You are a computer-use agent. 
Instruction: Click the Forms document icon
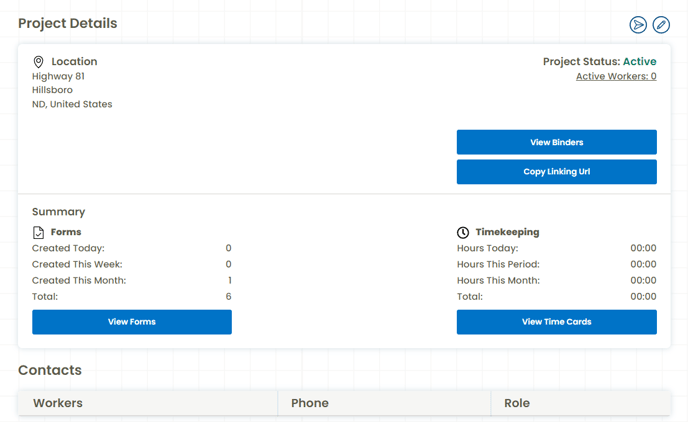coord(39,232)
